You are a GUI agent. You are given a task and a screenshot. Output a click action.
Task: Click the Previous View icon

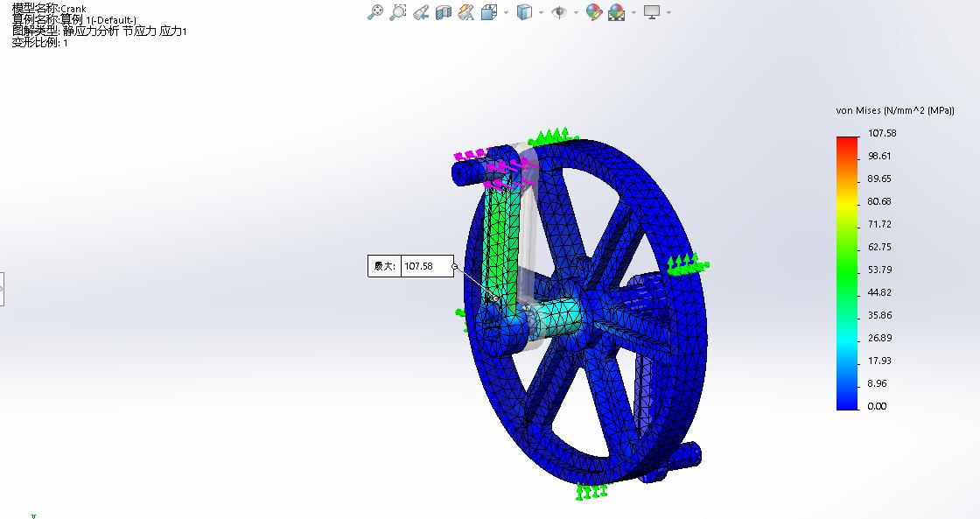click(423, 12)
